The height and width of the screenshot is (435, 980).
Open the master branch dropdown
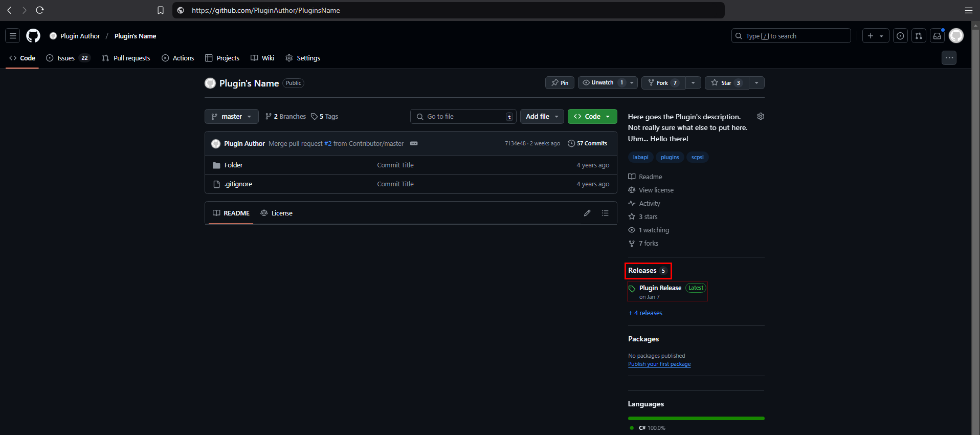coord(231,117)
